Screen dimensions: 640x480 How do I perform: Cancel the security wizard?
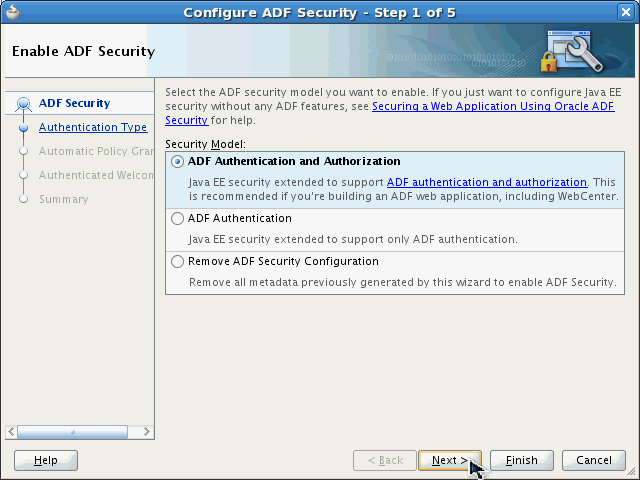pyautogui.click(x=594, y=461)
